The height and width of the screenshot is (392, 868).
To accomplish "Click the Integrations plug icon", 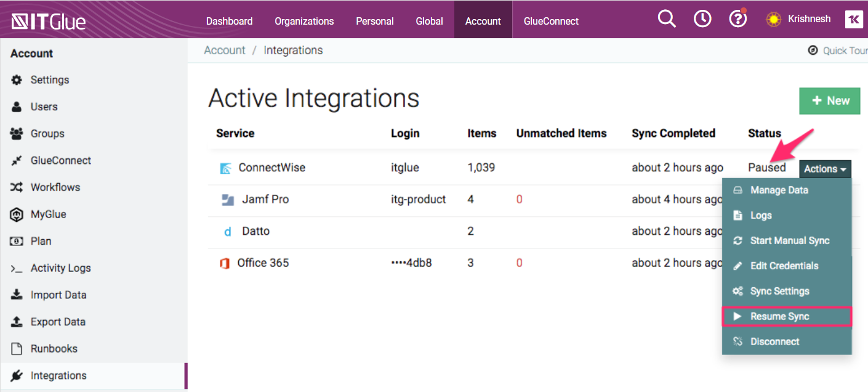I will pyautogui.click(x=17, y=375).
